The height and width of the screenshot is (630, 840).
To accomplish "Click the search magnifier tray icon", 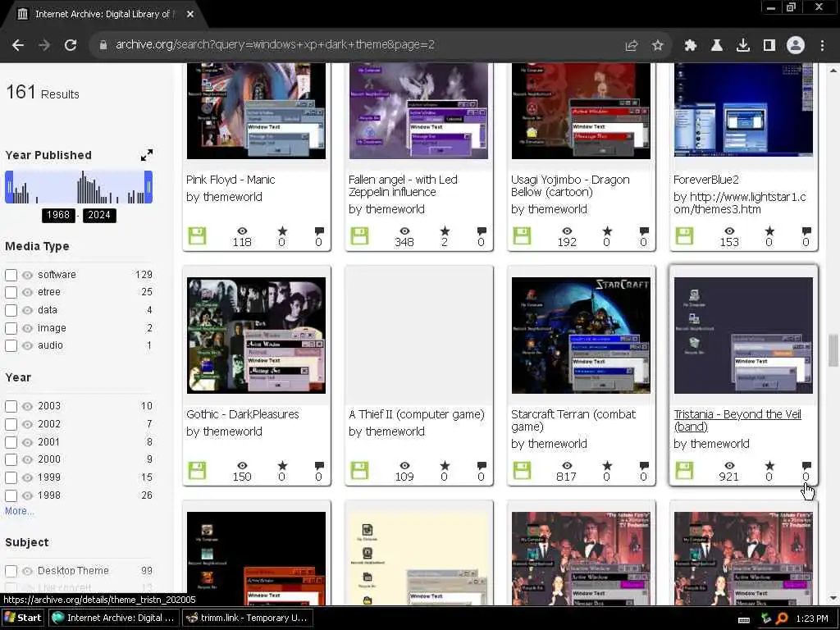I will tap(782, 619).
